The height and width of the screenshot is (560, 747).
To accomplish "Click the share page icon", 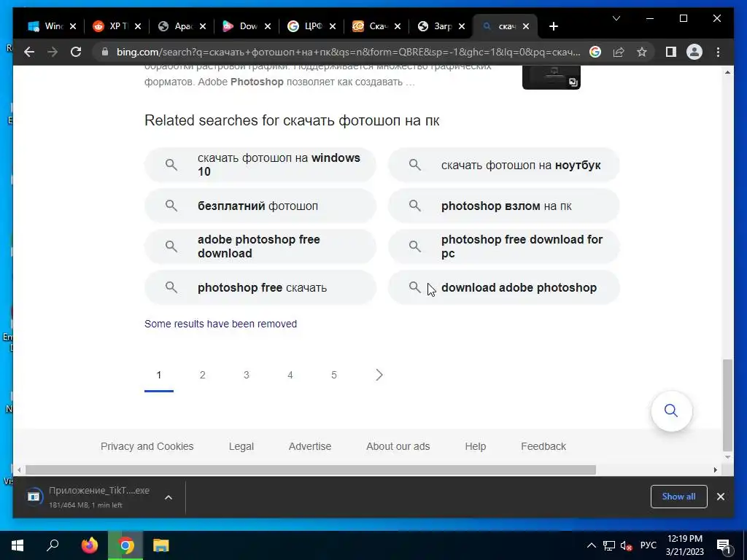I will 619,52.
